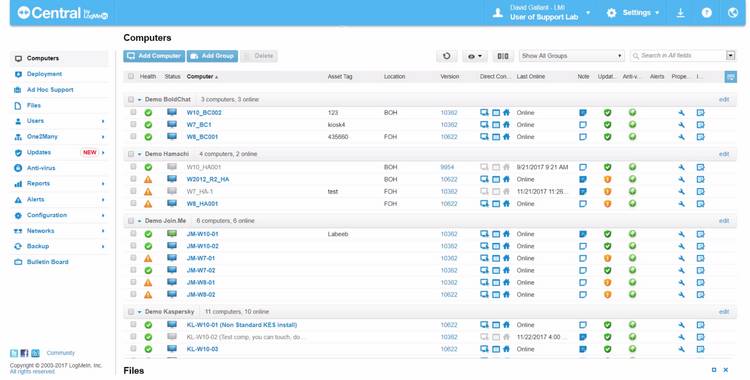Open remote control icon for W10_BC002
The height and width of the screenshot is (380, 750).
pyautogui.click(x=484, y=112)
